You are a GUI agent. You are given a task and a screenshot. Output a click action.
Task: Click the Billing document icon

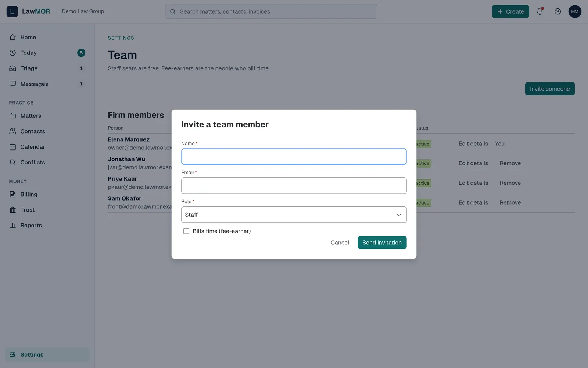12,194
